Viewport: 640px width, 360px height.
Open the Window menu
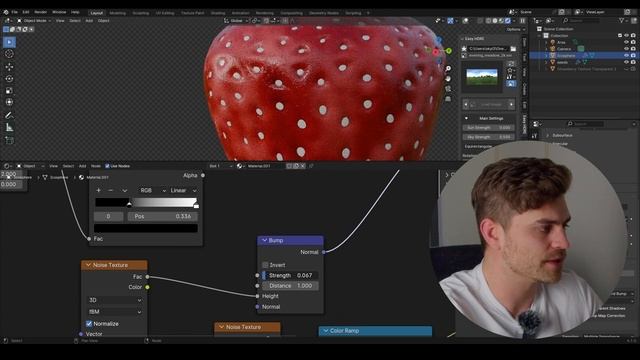(59, 12)
